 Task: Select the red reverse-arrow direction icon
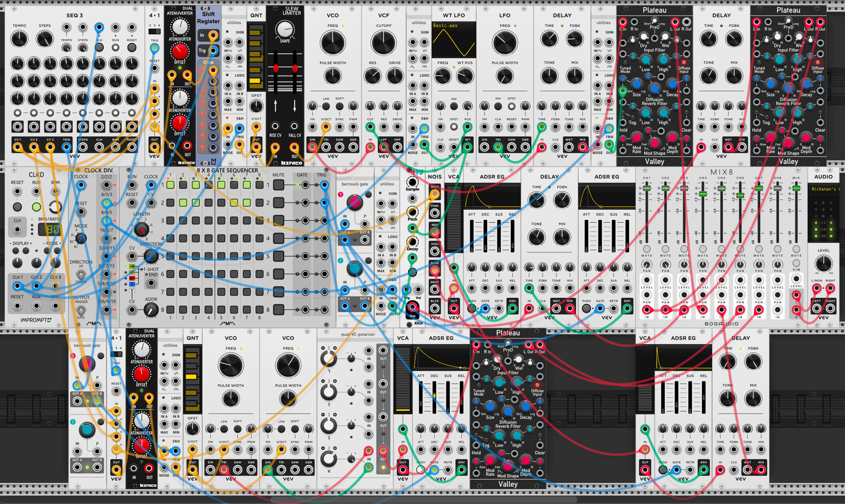[x=132, y=278]
